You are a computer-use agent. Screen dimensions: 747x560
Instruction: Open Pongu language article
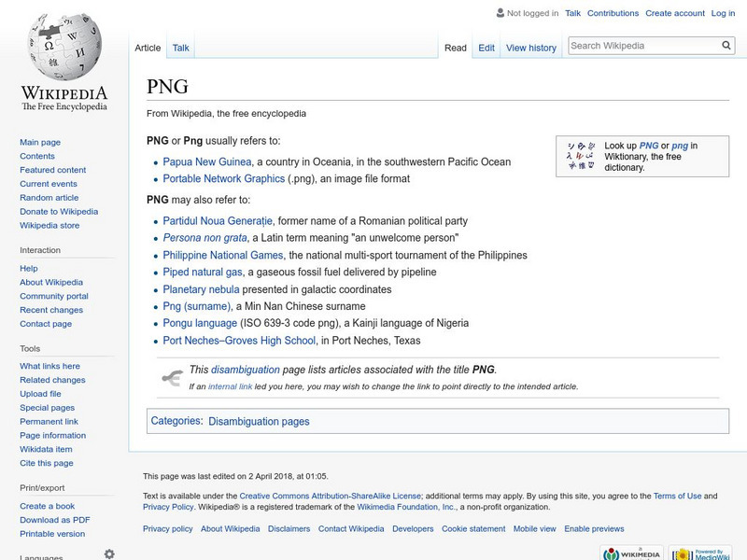click(200, 323)
